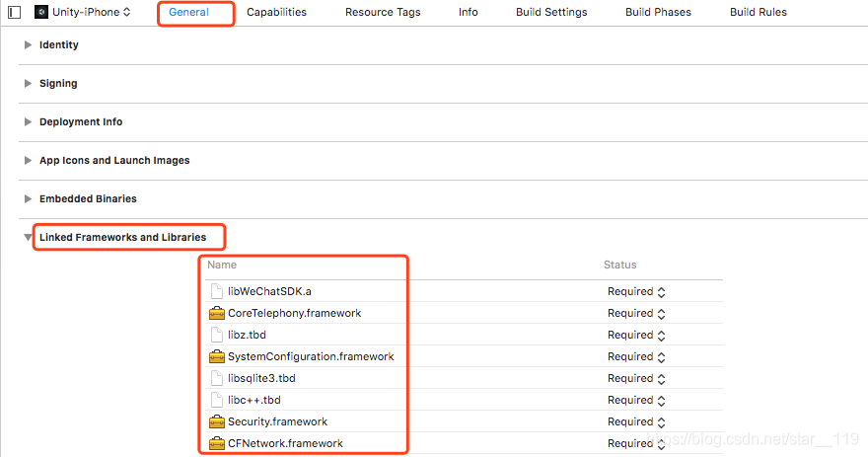The width and height of the screenshot is (868, 457).
Task: Change Required status for Security.framework
Action: click(x=636, y=421)
